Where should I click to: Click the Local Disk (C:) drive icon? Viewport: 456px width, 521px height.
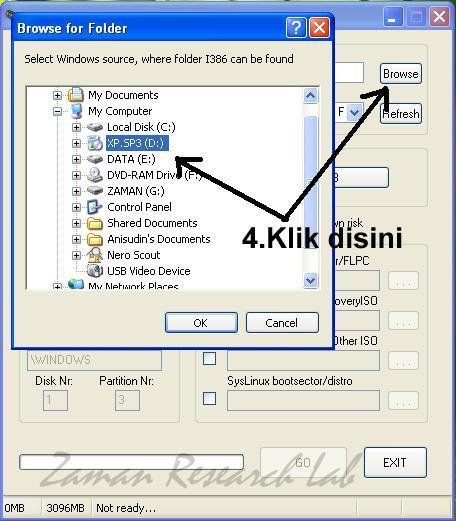point(95,127)
